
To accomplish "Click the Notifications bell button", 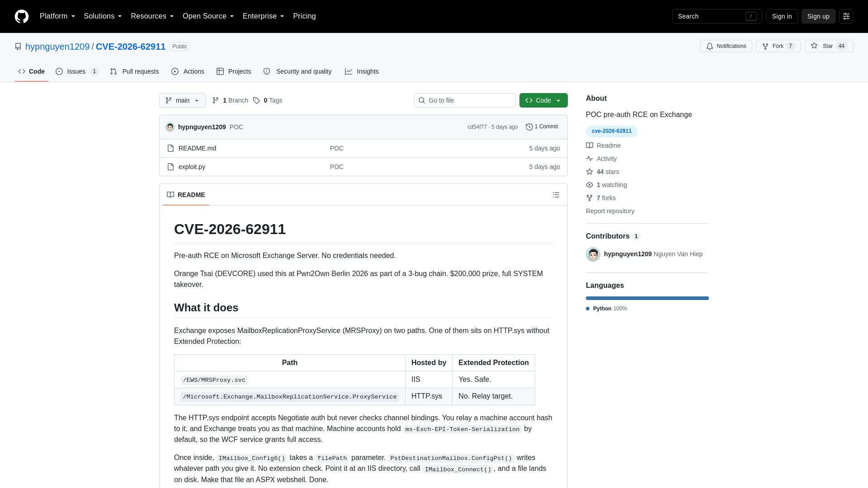I will [x=726, y=46].
